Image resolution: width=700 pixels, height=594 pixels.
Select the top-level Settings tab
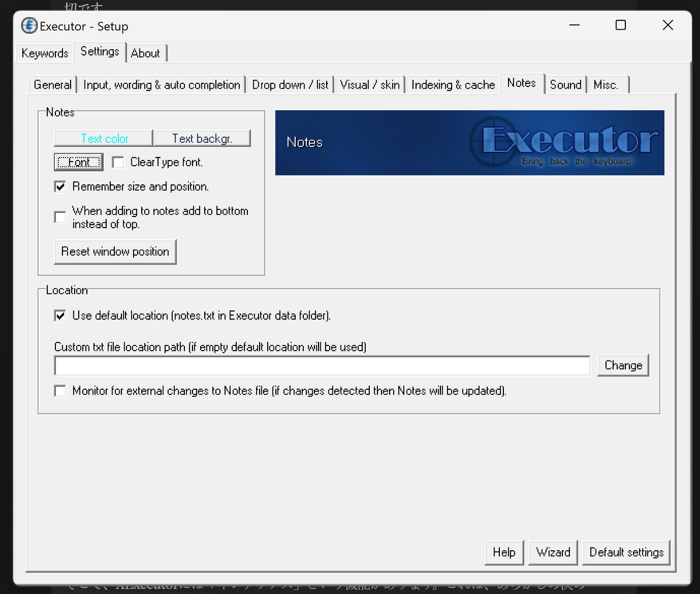coord(100,51)
